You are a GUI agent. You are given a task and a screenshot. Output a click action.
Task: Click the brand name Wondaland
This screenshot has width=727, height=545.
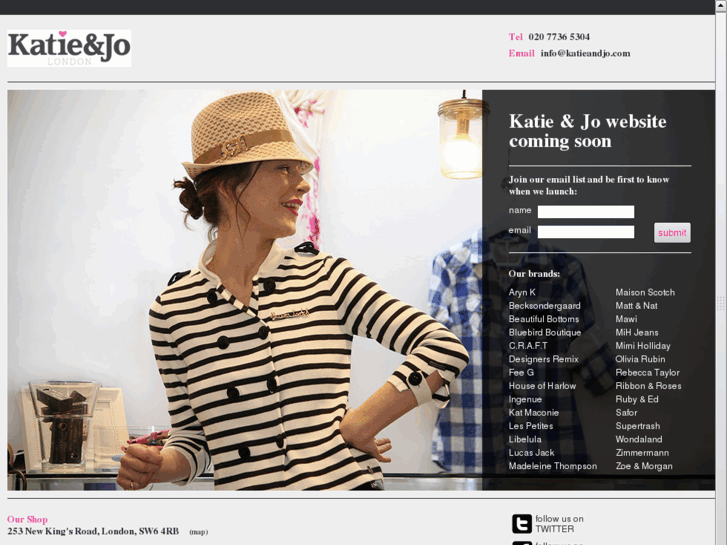point(639,439)
